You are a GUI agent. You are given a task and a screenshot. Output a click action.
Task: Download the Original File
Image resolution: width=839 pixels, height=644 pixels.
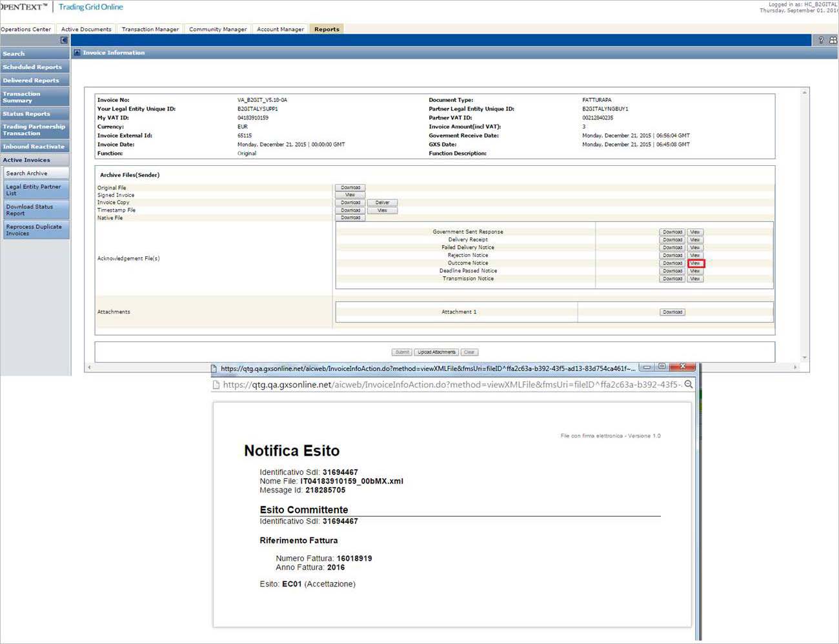pos(350,188)
